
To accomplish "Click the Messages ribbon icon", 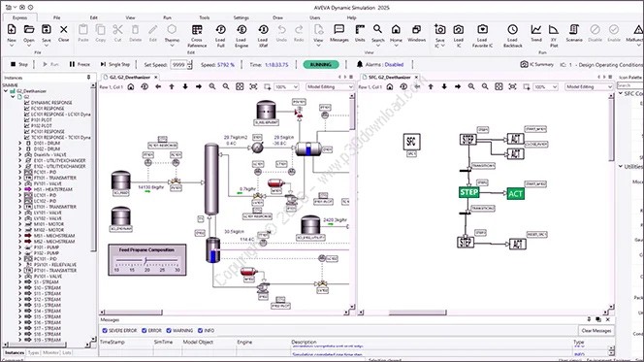I will tap(339, 29).
